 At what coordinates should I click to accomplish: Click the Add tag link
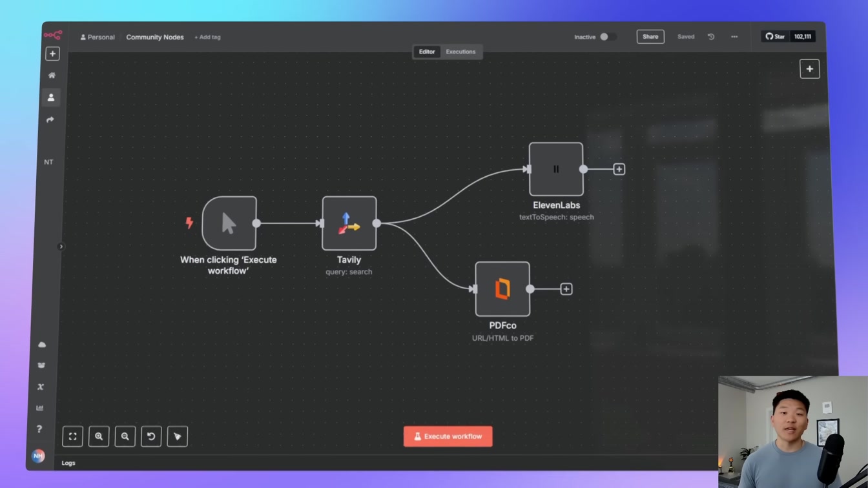click(x=207, y=37)
